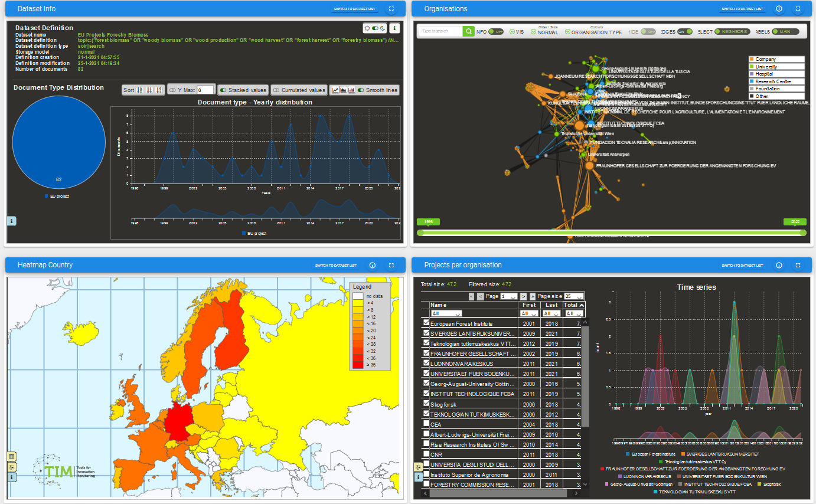Image resolution: width=816 pixels, height=504 pixels.
Task: Go to the last page of the table
Action: (x=533, y=296)
